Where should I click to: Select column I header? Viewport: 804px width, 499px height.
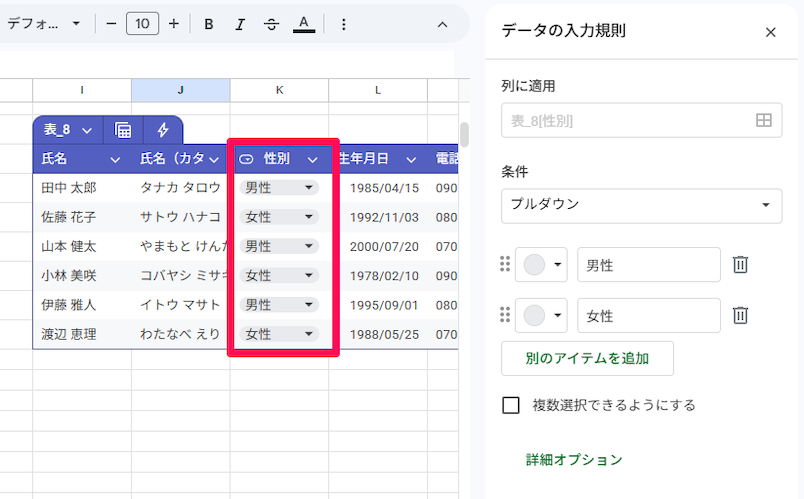click(82, 90)
